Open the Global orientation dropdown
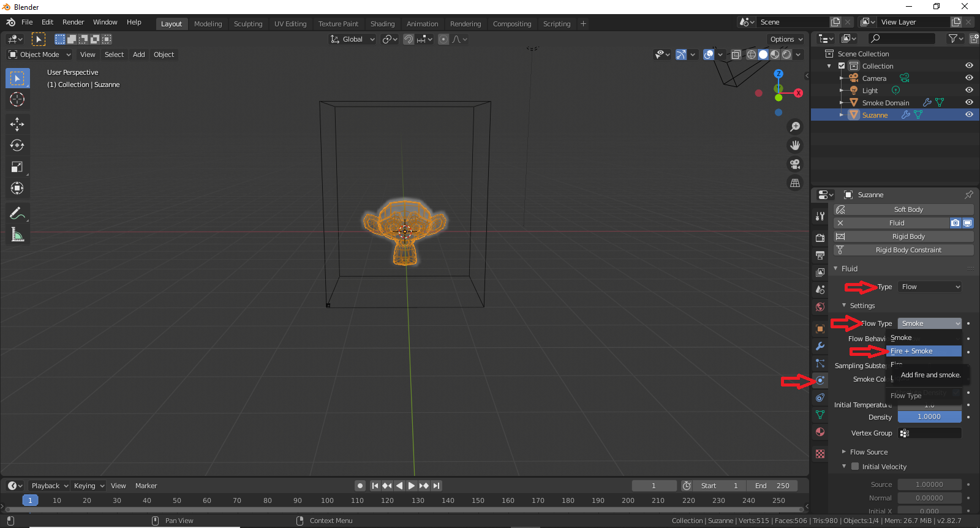 click(x=352, y=39)
